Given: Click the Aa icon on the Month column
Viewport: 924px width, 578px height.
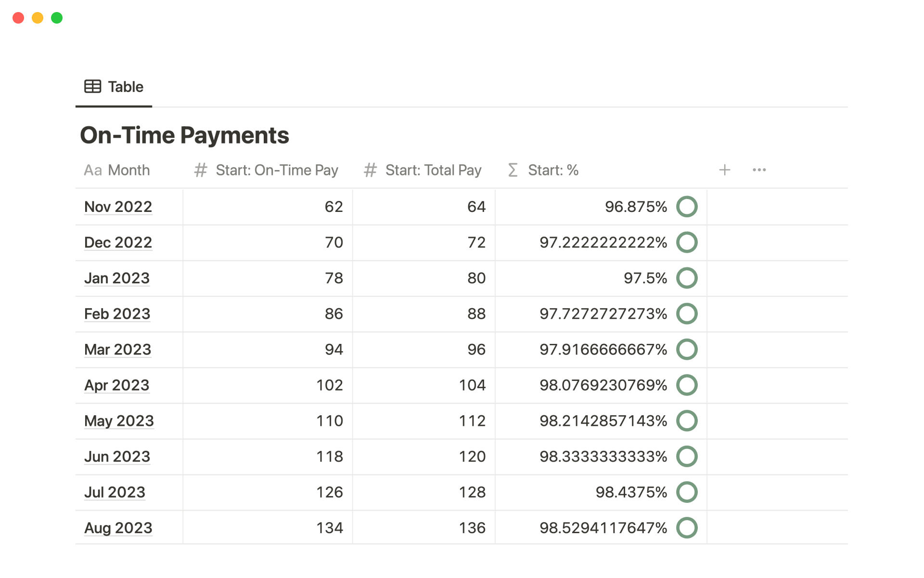Looking at the screenshot, I should tap(92, 170).
